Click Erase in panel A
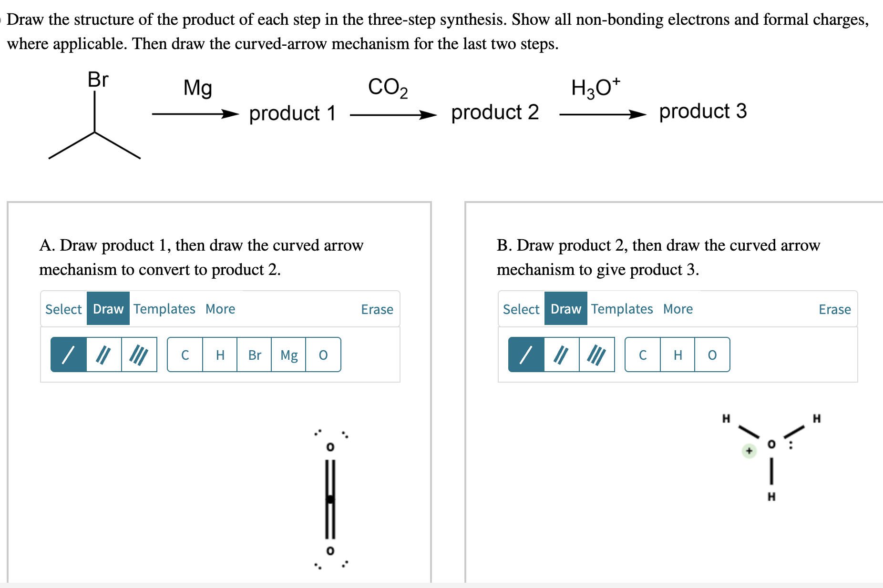The image size is (883, 588). (377, 309)
